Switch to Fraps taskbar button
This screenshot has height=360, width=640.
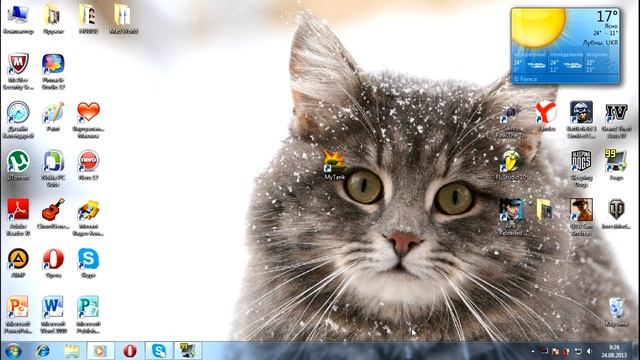(x=188, y=351)
